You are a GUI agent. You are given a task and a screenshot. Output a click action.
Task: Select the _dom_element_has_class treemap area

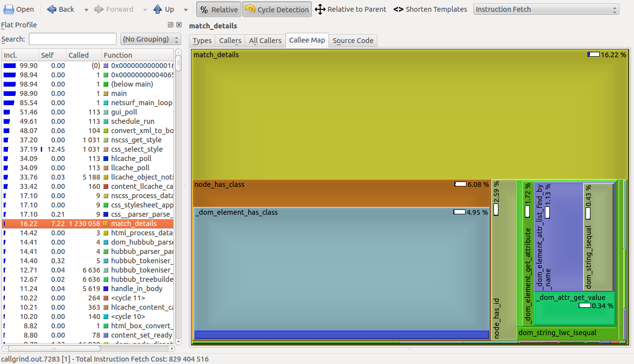point(341,269)
